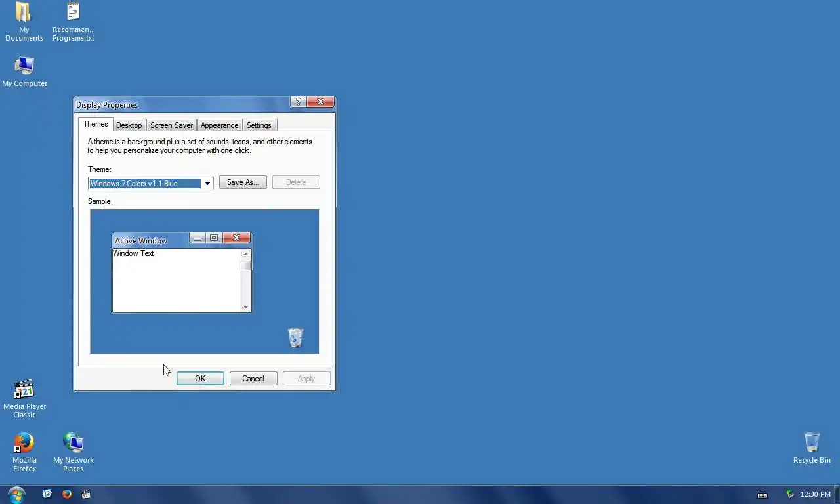The width and height of the screenshot is (840, 504).
Task: Switch to the Themes tab
Action: click(x=96, y=124)
